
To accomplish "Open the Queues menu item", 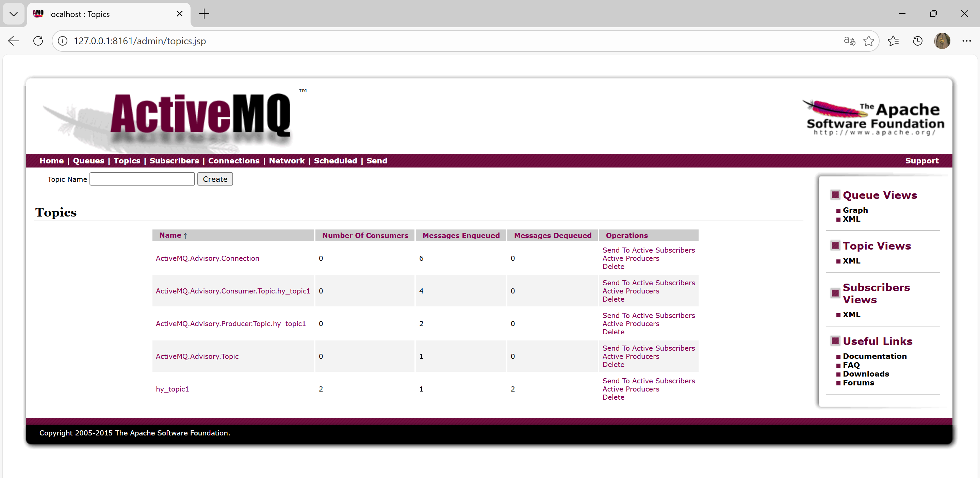I will pos(88,161).
